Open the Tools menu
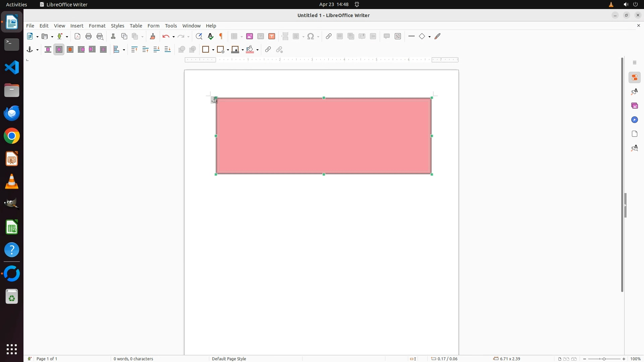644x362 pixels. 171,26
